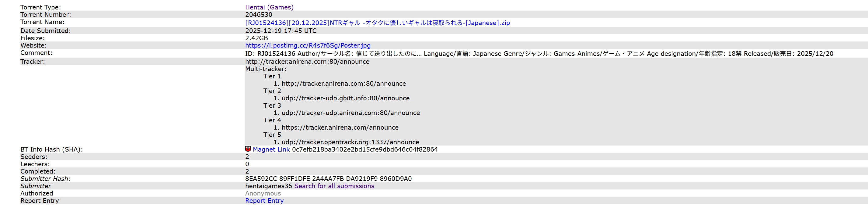The width and height of the screenshot is (868, 208).
Task: Download the torrent via the .zip name link
Action: point(377,23)
